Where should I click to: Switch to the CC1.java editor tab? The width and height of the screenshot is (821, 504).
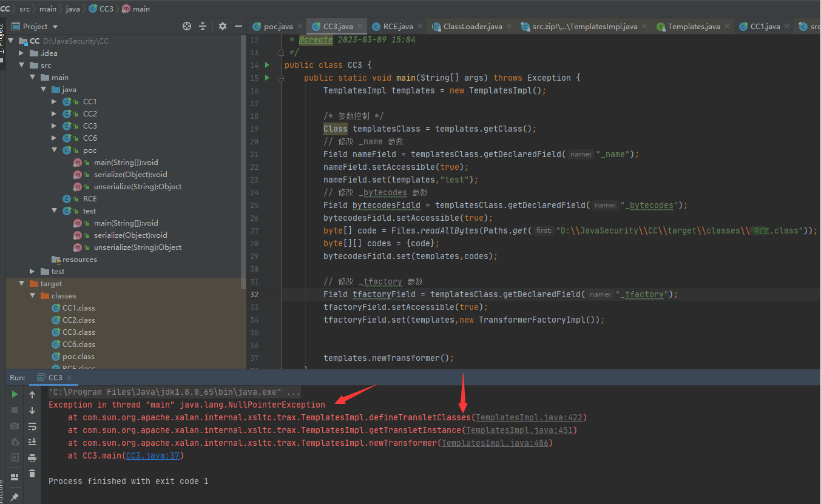(765, 27)
